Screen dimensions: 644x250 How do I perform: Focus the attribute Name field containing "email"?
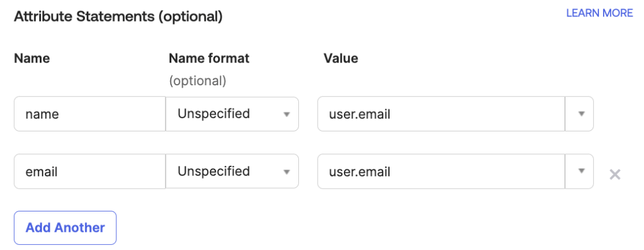pos(89,171)
